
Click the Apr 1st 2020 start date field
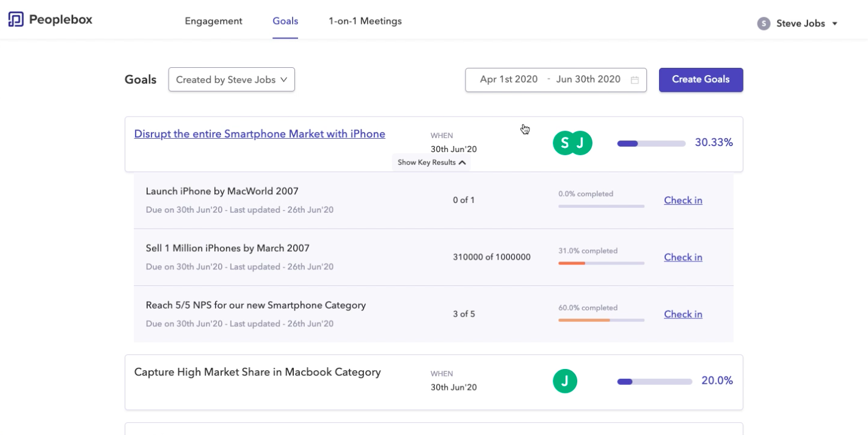pyautogui.click(x=508, y=79)
